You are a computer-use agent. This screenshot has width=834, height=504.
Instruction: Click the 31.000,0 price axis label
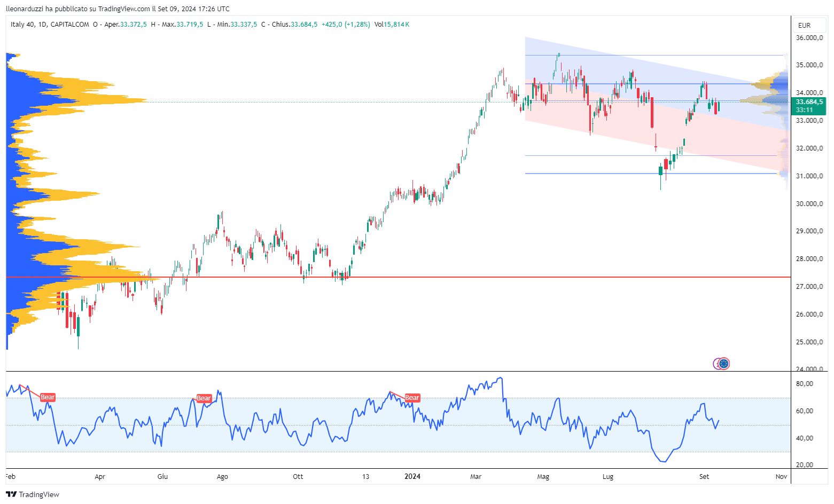[x=809, y=176]
